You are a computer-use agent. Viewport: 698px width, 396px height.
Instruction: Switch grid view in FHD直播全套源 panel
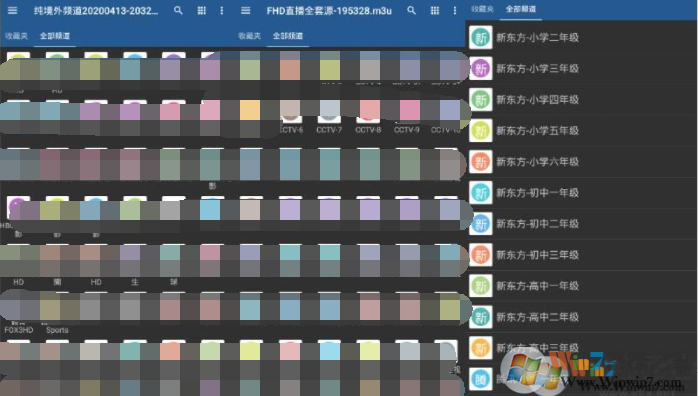pyautogui.click(x=435, y=10)
